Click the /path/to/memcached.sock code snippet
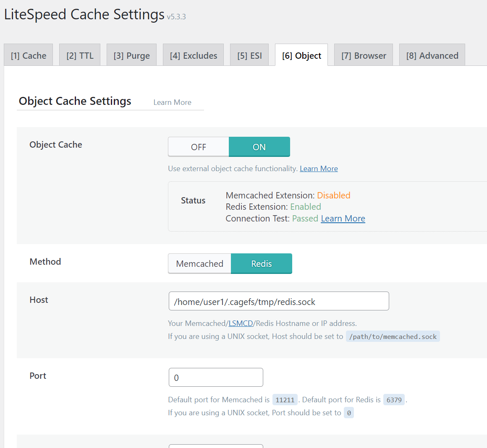Screen dimensions: 487x448 point(393,336)
